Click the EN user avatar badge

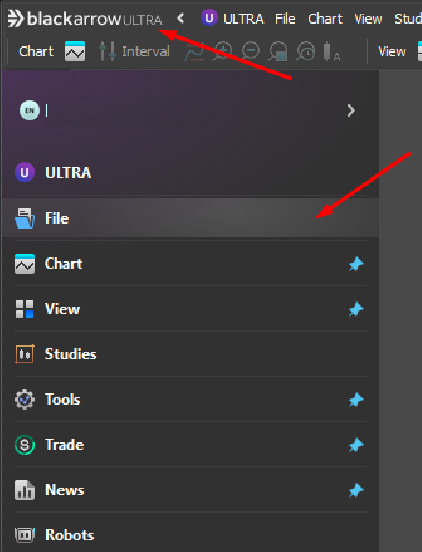(x=30, y=110)
